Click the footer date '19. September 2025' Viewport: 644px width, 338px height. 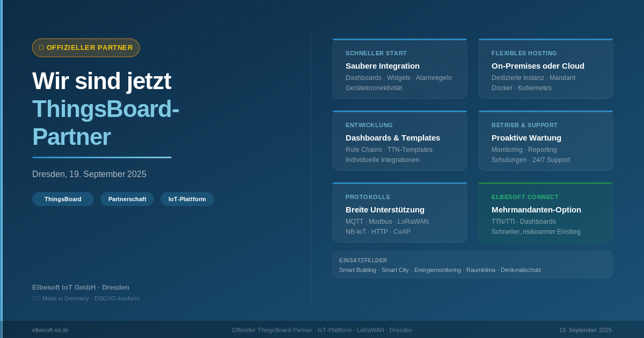586,330
